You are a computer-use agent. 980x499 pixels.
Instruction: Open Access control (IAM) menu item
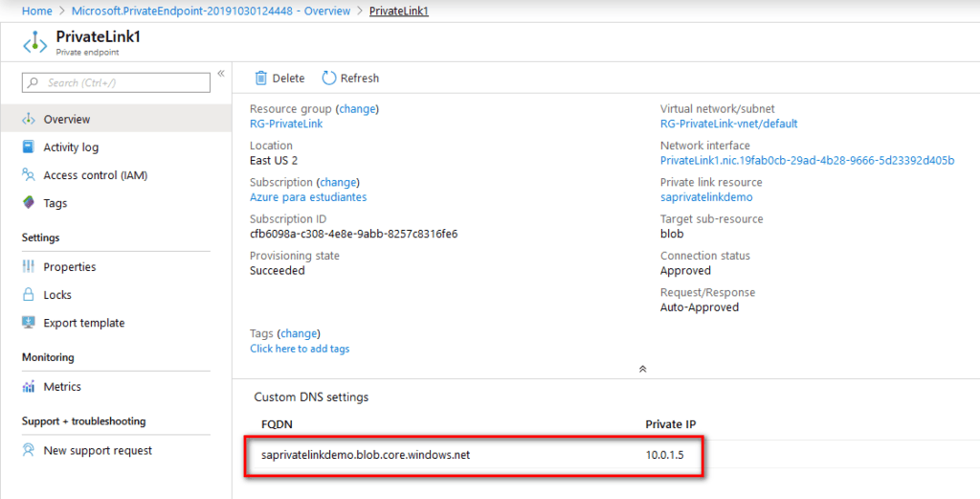click(x=96, y=175)
